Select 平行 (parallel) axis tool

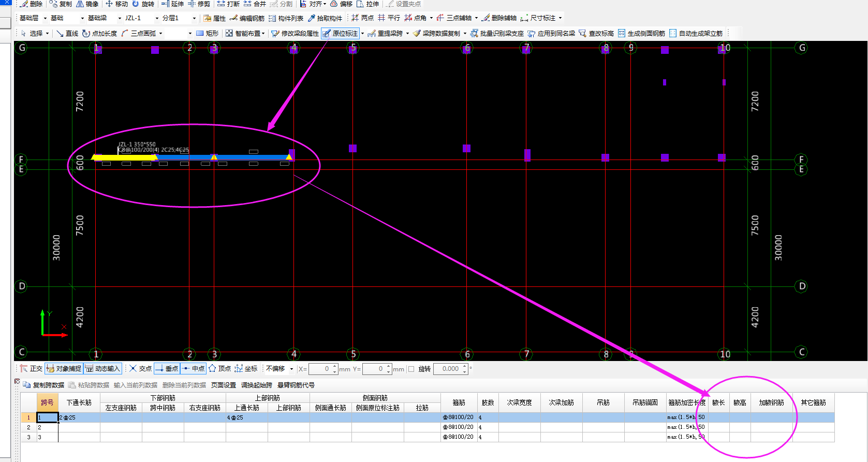[x=389, y=18]
